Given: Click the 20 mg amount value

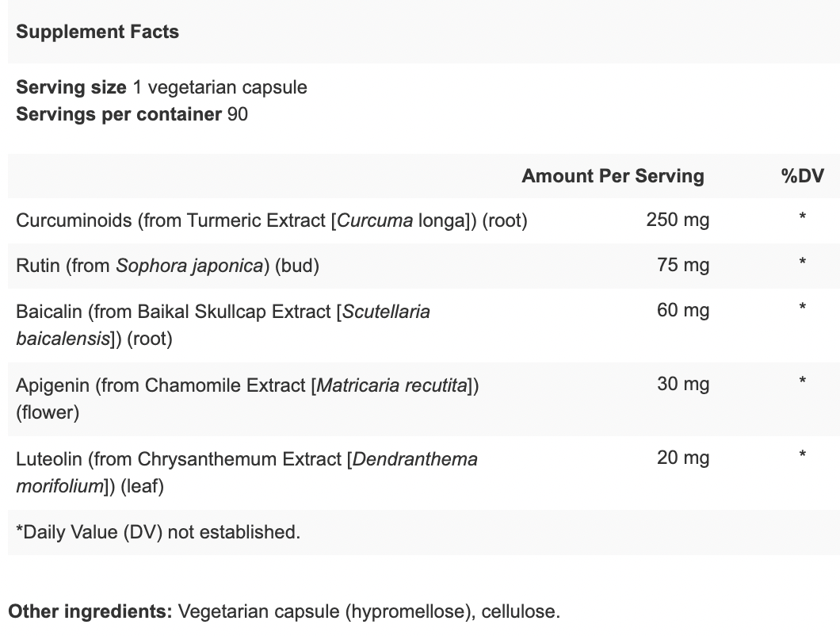Looking at the screenshot, I should tap(683, 458).
